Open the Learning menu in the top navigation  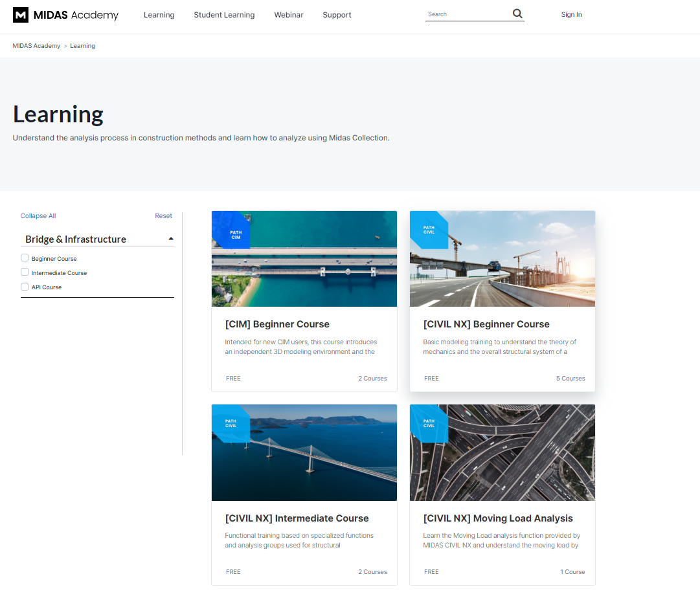[x=159, y=15]
